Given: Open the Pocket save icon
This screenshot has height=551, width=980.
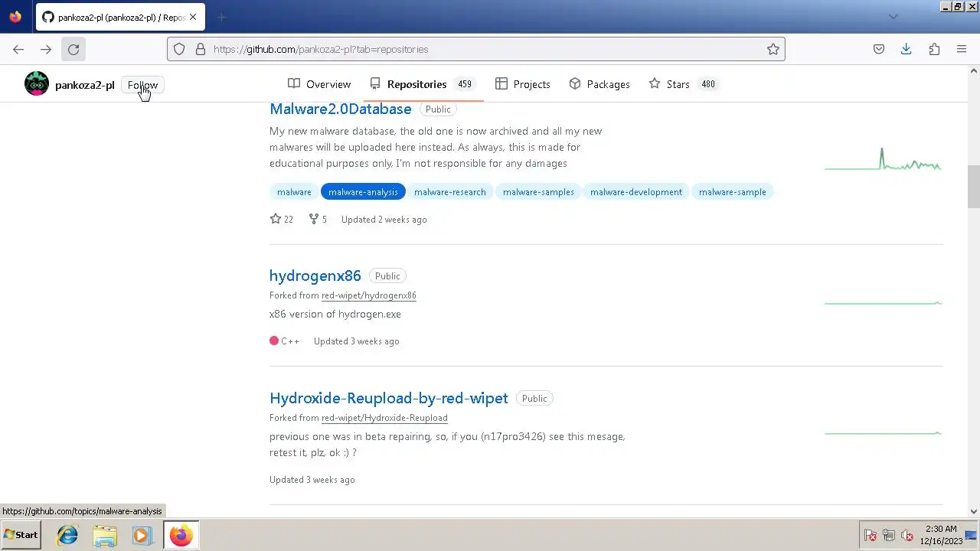Looking at the screenshot, I should pos(879,49).
